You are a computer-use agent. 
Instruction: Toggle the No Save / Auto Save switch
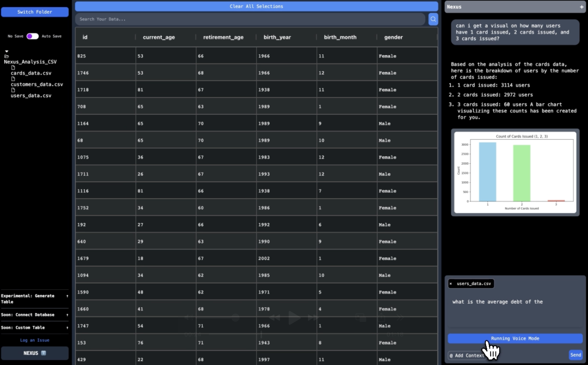point(33,36)
